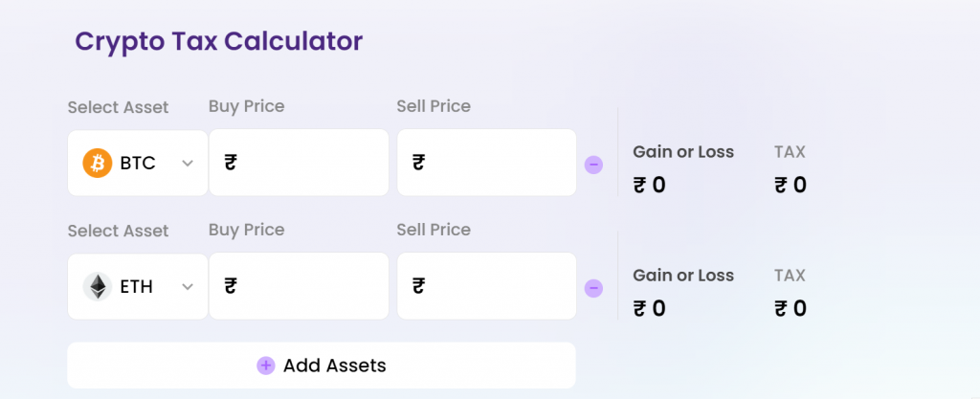
Task: Focus the BTC Sell Price field
Action: tap(487, 163)
